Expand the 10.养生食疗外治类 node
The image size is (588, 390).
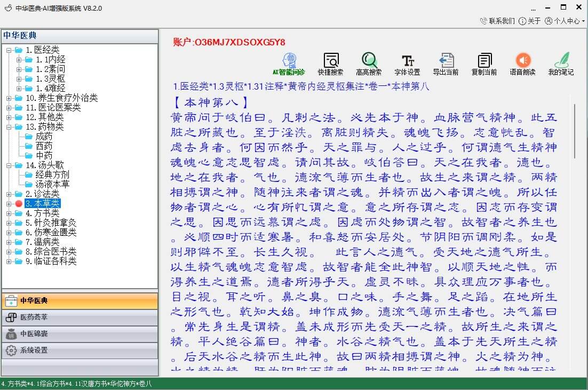coord(9,98)
